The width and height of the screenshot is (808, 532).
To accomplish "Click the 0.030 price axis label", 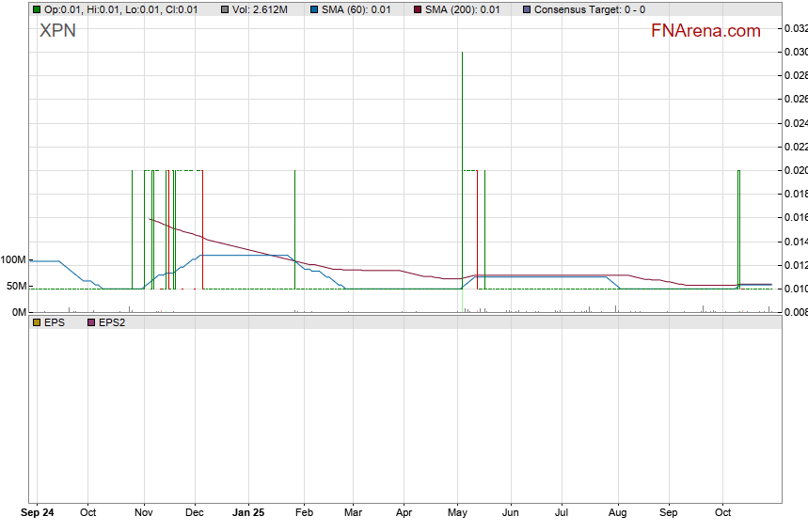I will click(796, 52).
